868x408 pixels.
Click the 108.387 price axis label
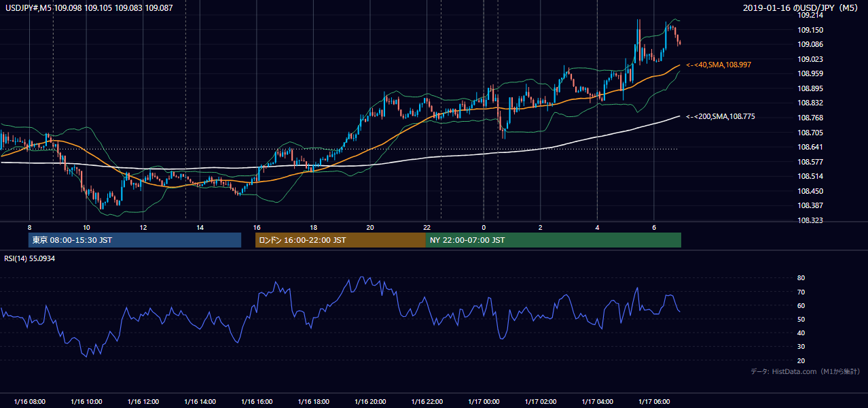[811, 205]
